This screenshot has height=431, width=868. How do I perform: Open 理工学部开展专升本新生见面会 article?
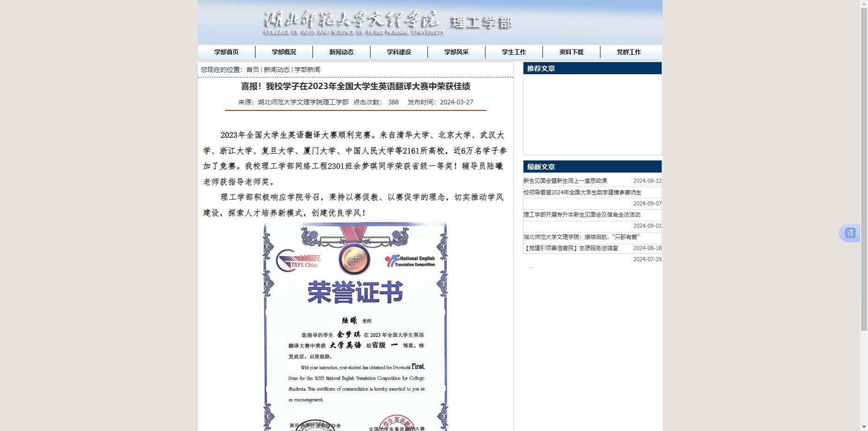pyautogui.click(x=581, y=215)
